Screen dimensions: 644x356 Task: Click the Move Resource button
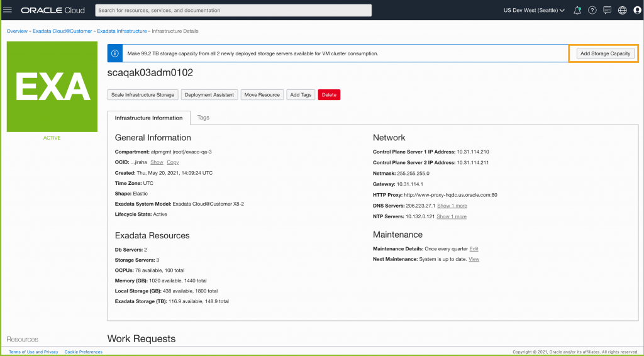pyautogui.click(x=262, y=95)
